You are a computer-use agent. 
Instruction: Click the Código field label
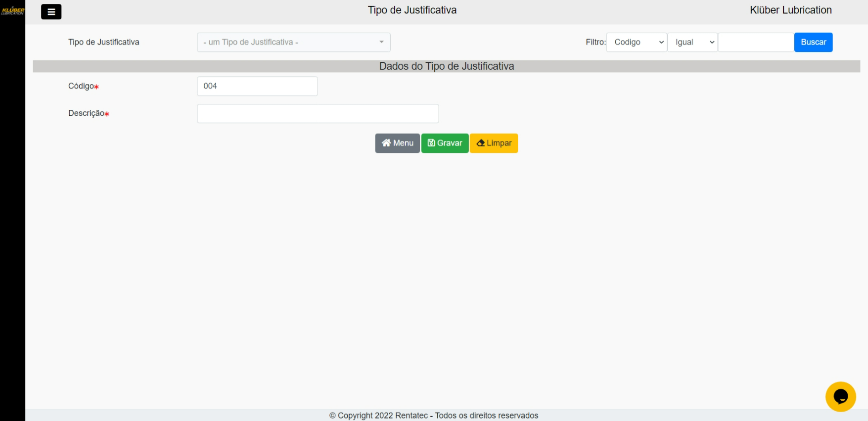pos(81,86)
